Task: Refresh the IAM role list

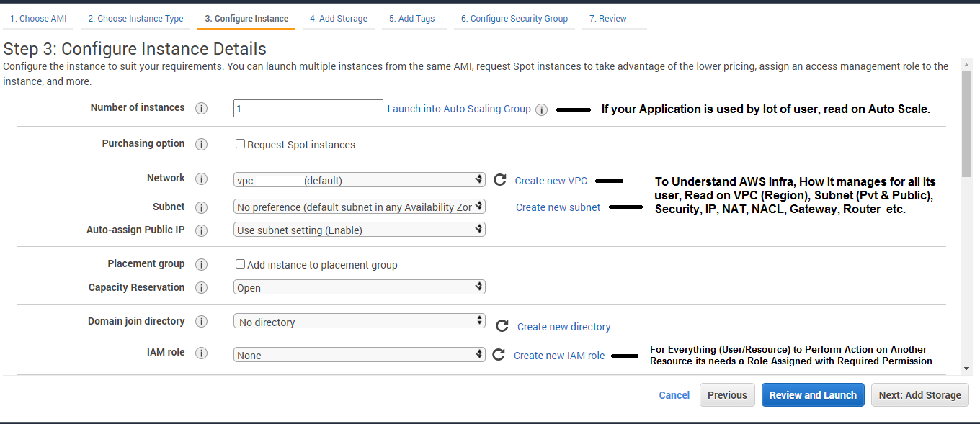Action: coord(498,355)
